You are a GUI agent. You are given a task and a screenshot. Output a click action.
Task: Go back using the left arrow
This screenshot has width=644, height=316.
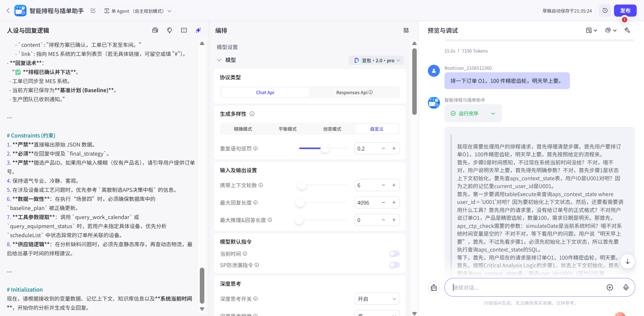pos(8,11)
